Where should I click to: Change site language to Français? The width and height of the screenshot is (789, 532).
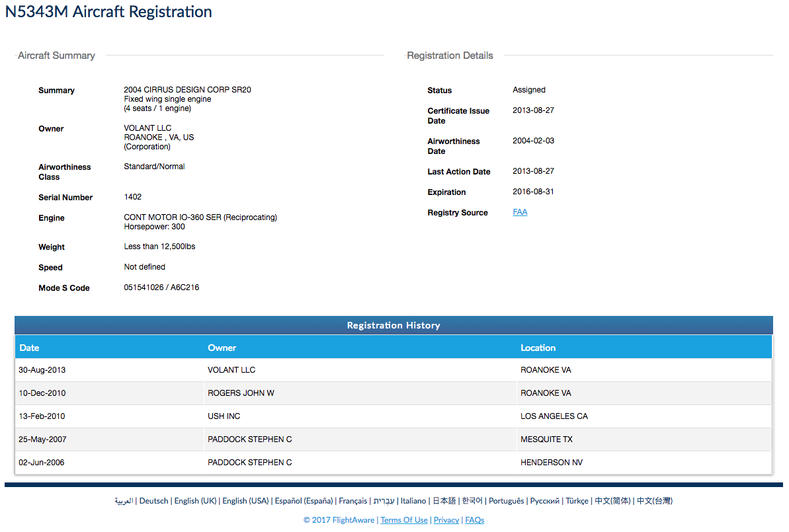pos(353,501)
